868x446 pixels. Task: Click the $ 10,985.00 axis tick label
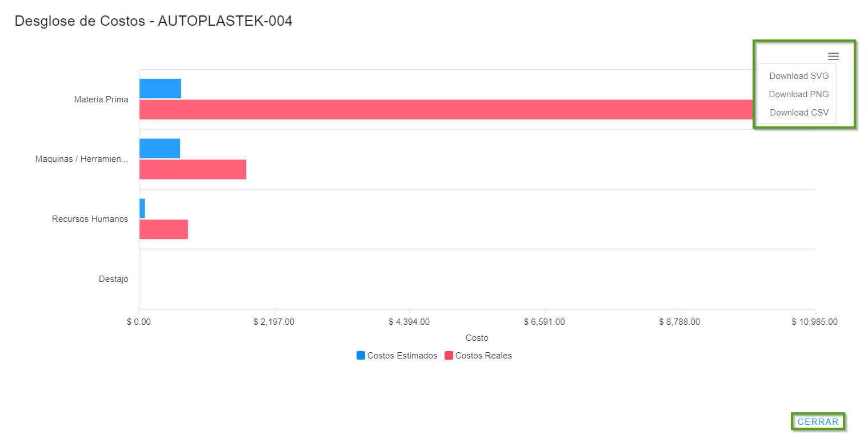814,322
